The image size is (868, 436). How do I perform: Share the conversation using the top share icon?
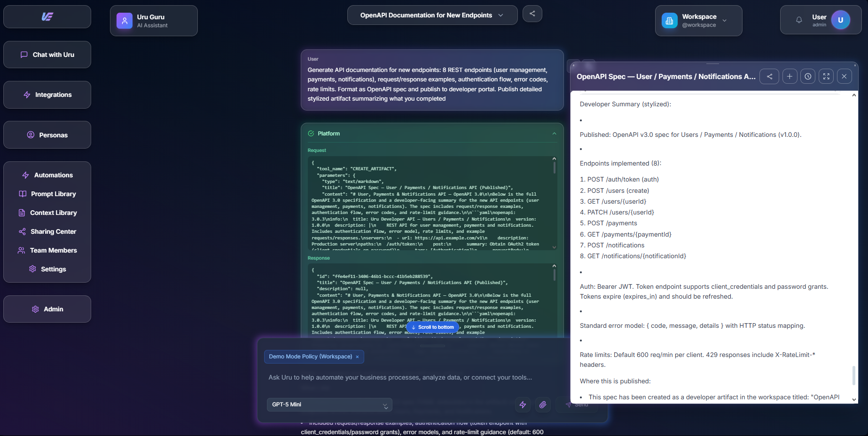tap(532, 14)
